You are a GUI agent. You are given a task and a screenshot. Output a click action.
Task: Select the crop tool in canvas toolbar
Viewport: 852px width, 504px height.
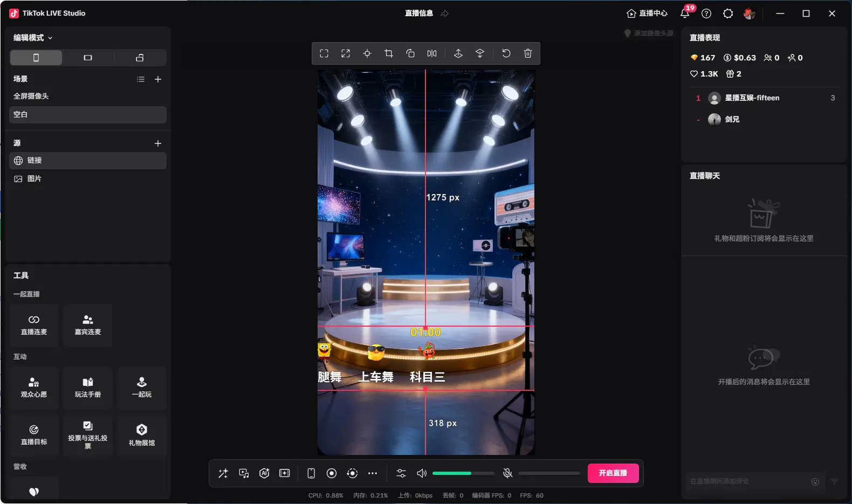pyautogui.click(x=388, y=53)
